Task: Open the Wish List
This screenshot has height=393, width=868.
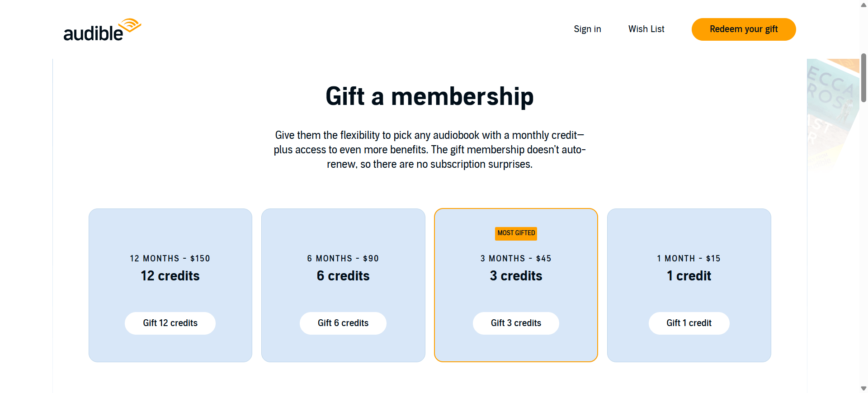Action: (x=646, y=29)
